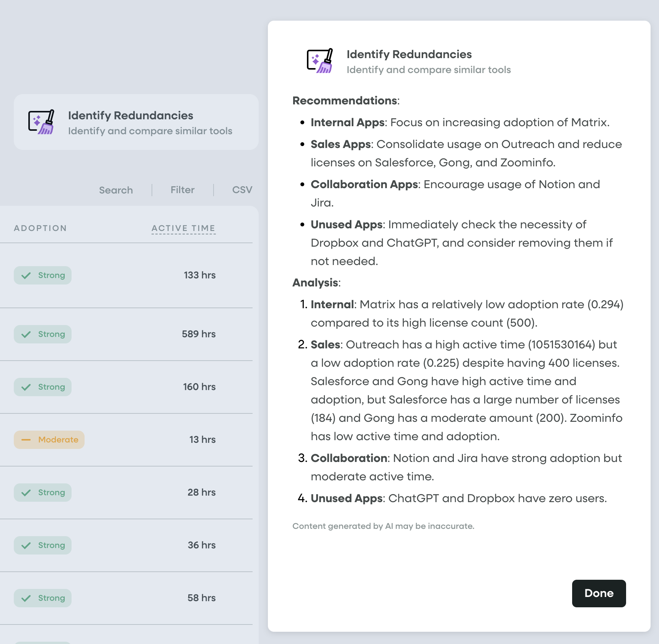The width and height of the screenshot is (659, 644).
Task: Click the Identify Redundancies dialog title
Action: 409,54
